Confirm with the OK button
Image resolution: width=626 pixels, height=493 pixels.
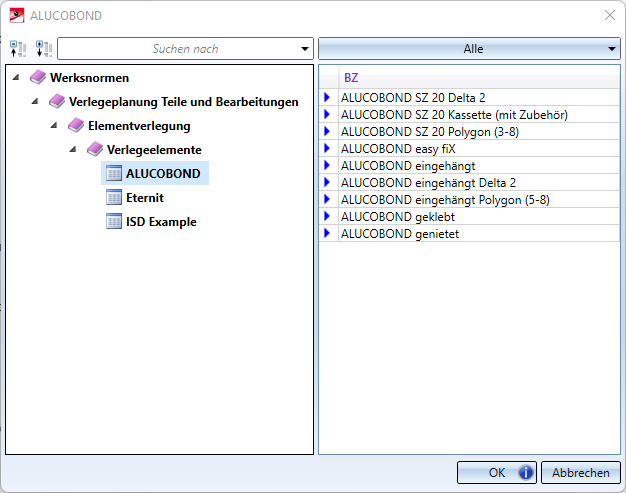point(497,473)
